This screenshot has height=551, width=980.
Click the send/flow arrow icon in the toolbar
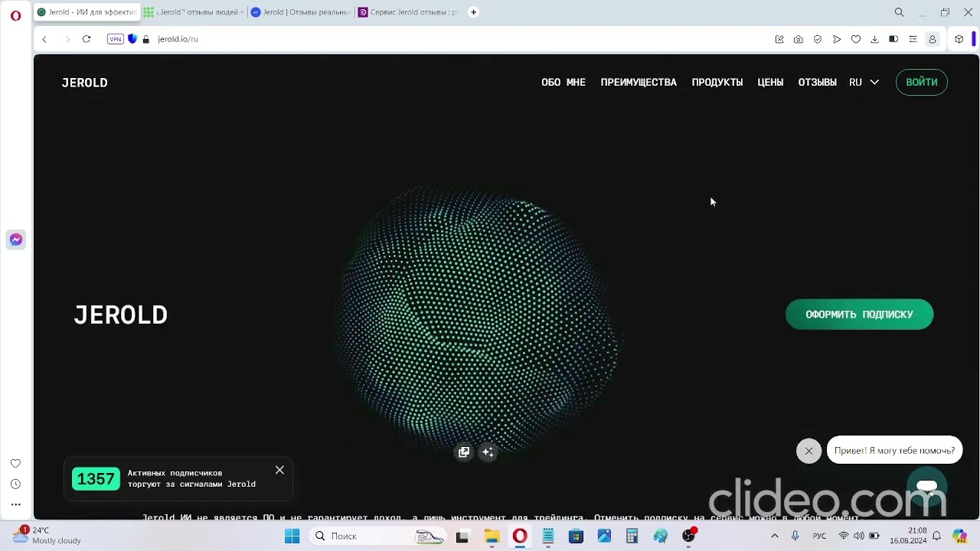[837, 39]
